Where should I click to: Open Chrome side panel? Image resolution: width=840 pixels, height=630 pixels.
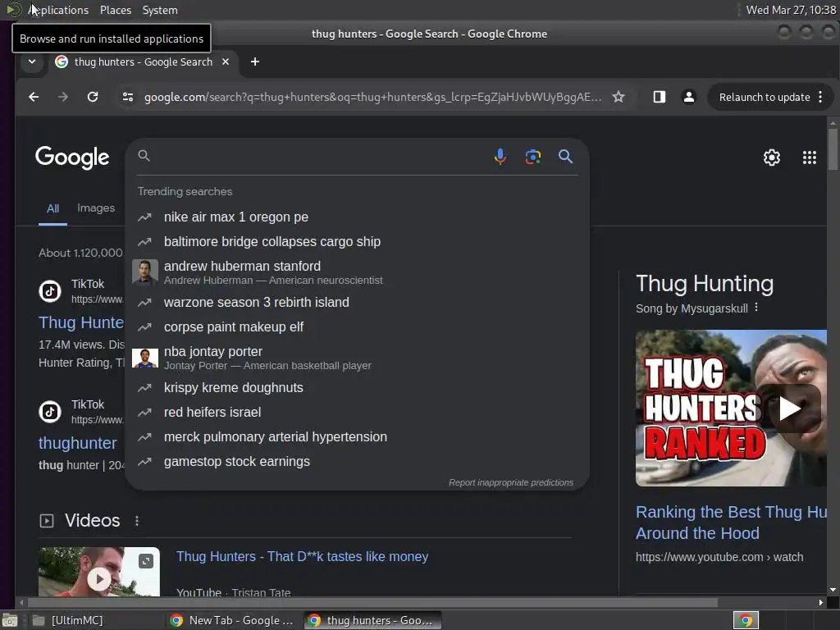pos(659,97)
